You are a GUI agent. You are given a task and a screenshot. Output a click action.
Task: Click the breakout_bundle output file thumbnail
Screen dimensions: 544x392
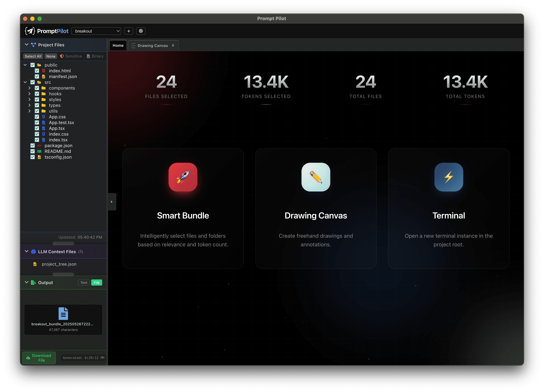[x=63, y=320]
